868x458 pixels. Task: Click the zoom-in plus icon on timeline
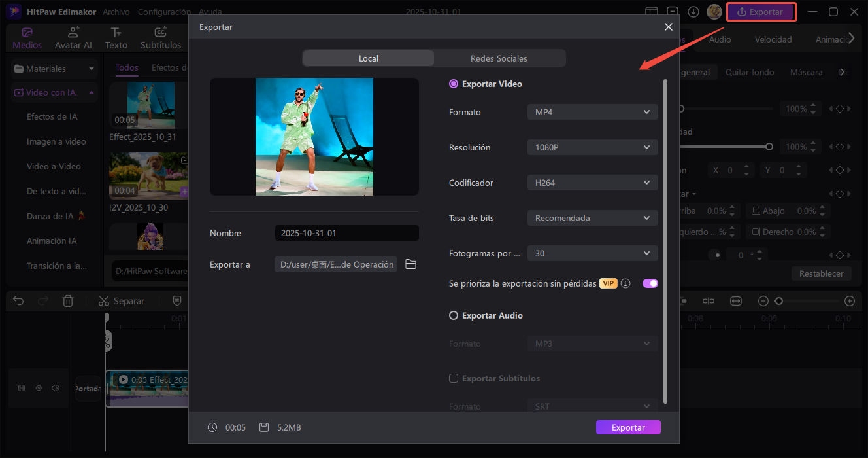849,301
